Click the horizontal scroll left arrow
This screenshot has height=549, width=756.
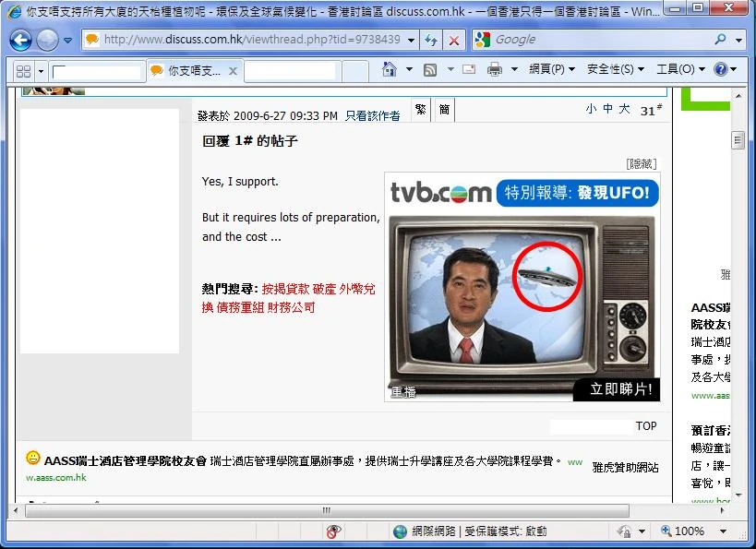pyautogui.click(x=16, y=510)
